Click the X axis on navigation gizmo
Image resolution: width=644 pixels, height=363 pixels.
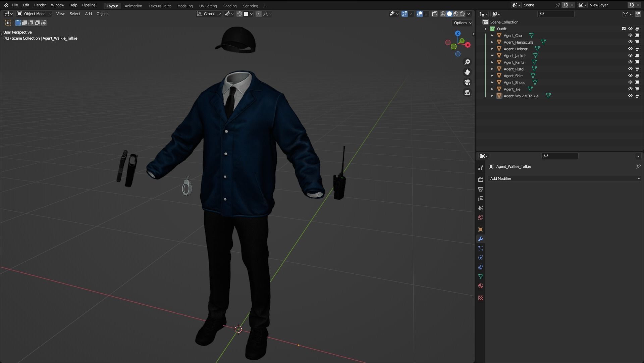pyautogui.click(x=468, y=45)
